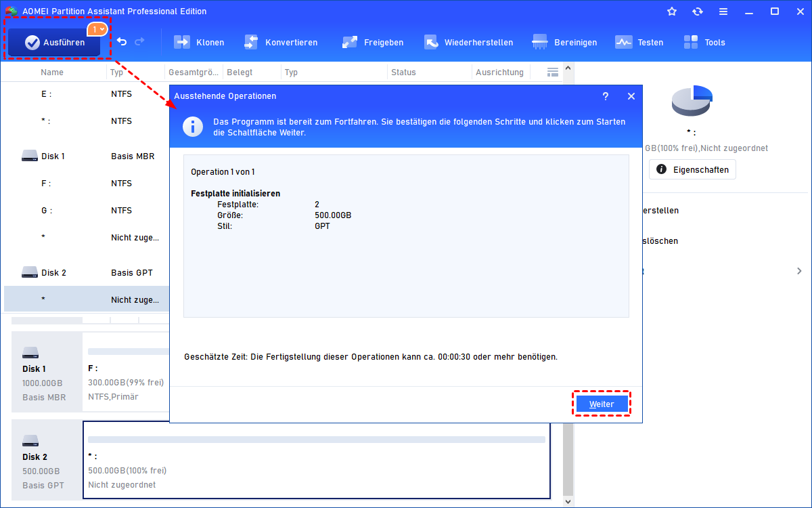Select the F: partition row
Screen dimensions: 812x508
[87, 184]
